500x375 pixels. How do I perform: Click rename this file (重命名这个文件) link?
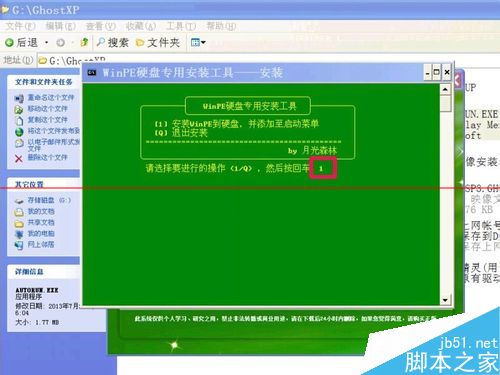[x=51, y=97]
